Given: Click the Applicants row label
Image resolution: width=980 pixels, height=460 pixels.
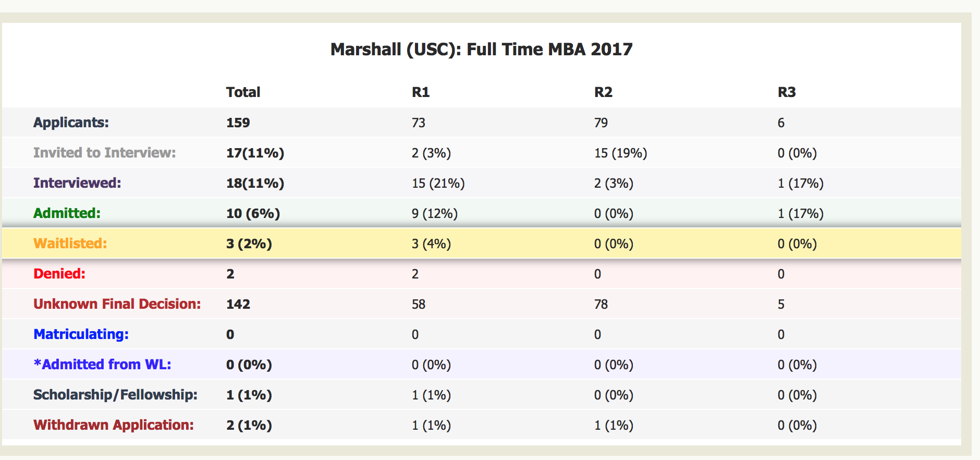Looking at the screenshot, I should click(x=71, y=123).
